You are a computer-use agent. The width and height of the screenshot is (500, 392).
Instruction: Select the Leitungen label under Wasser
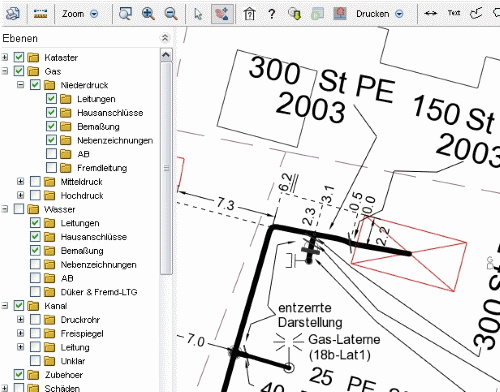(80, 223)
